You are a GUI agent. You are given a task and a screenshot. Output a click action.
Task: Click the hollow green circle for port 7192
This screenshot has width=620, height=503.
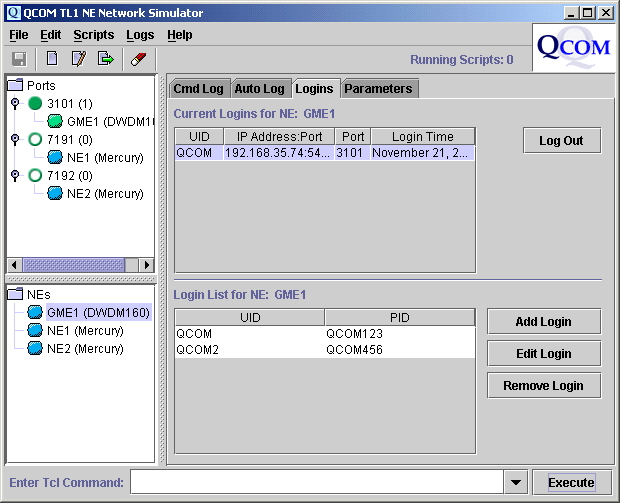tap(35, 176)
